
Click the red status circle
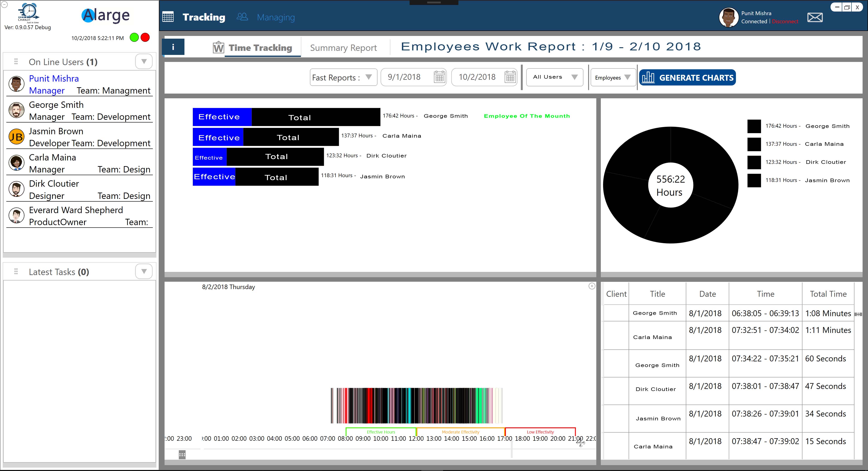coord(145,37)
